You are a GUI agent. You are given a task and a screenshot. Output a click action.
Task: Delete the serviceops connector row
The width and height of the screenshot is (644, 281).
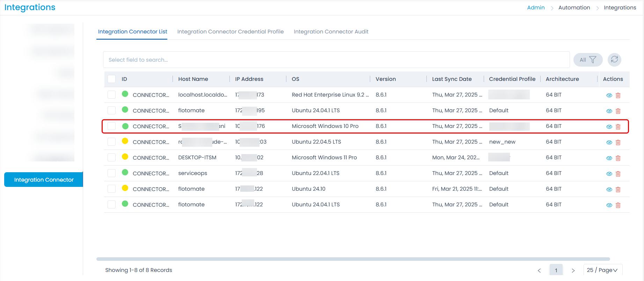(618, 174)
